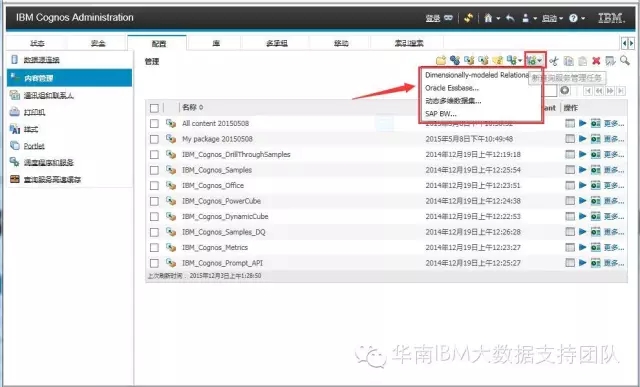Click the home icon in the header
The width and height of the screenshot is (640, 387).
point(488,18)
